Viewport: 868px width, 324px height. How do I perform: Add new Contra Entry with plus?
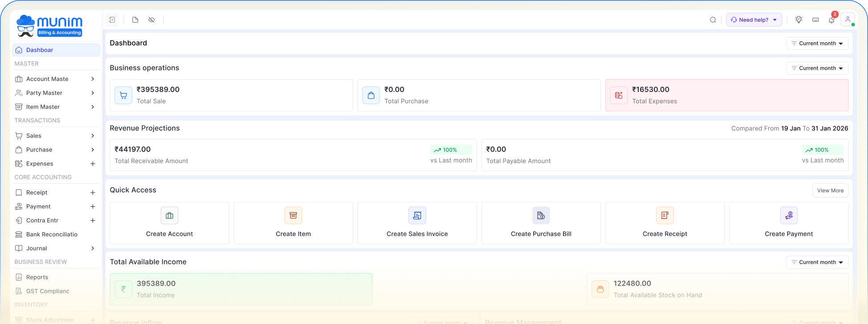click(93, 221)
